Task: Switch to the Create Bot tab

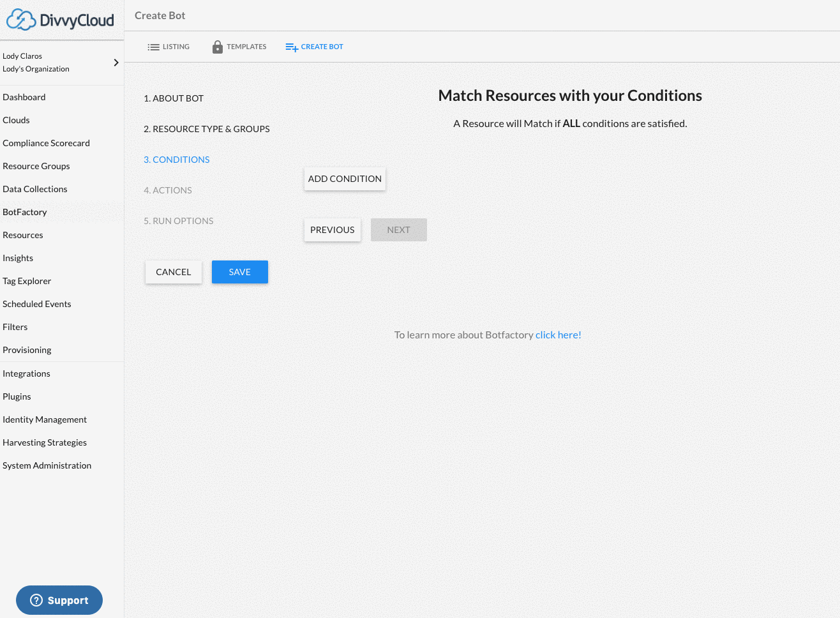Action: [x=315, y=47]
